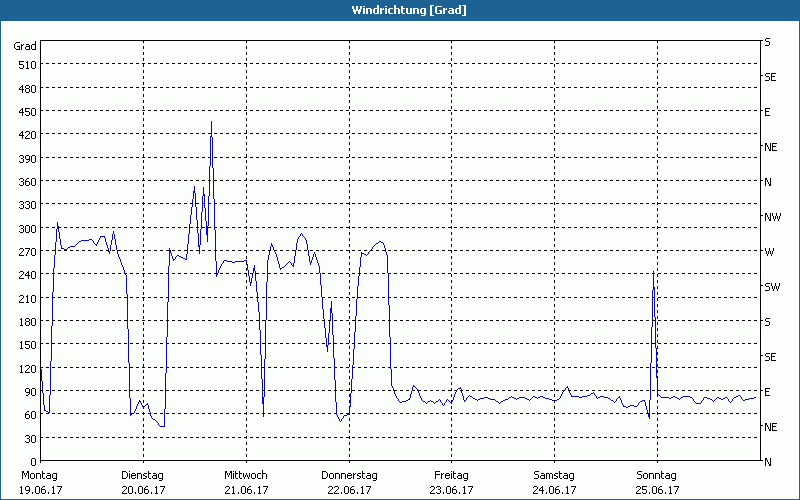Click the NW compass label on the right axis

point(771,217)
